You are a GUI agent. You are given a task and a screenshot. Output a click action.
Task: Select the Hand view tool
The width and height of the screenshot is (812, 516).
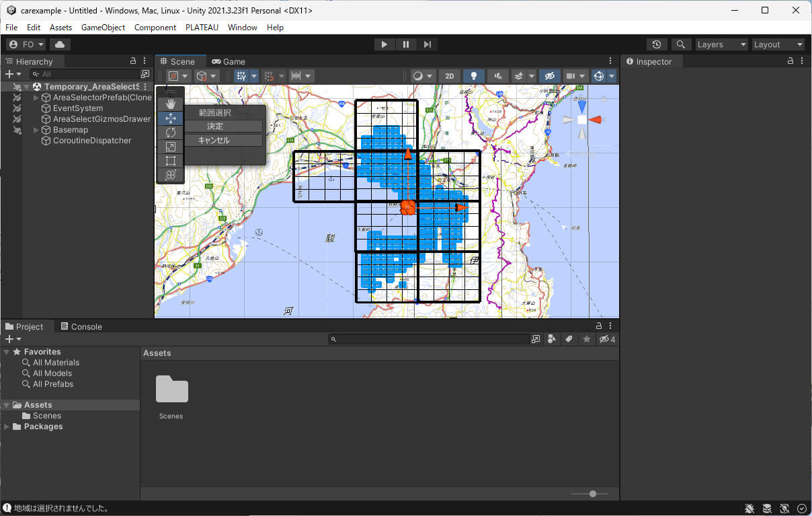coord(170,104)
